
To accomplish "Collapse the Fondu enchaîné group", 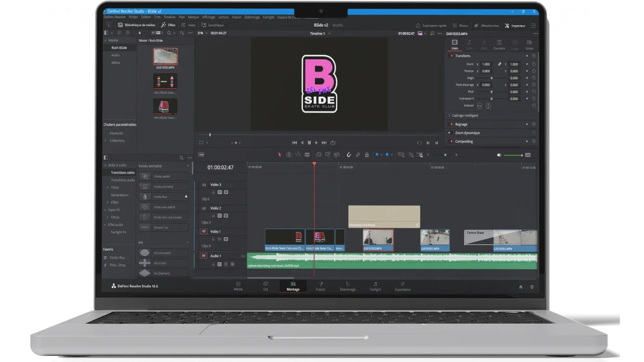I will point(188,166).
